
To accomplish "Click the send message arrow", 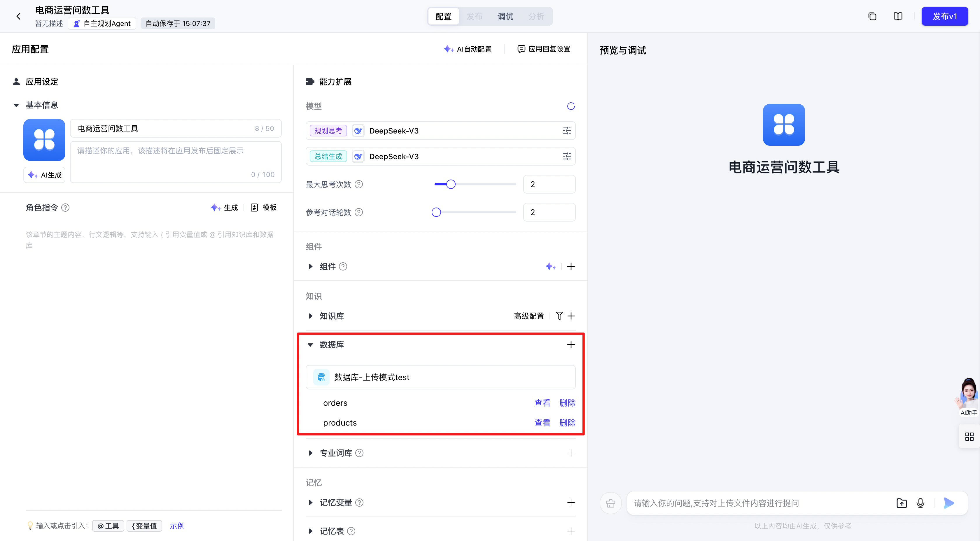I will point(949,503).
